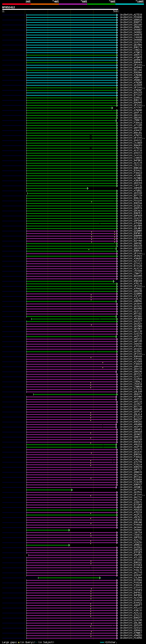Screen dimensions: 146x644
Task: Open hit UniRef100_Q5MR27
Action: (131, 27)
